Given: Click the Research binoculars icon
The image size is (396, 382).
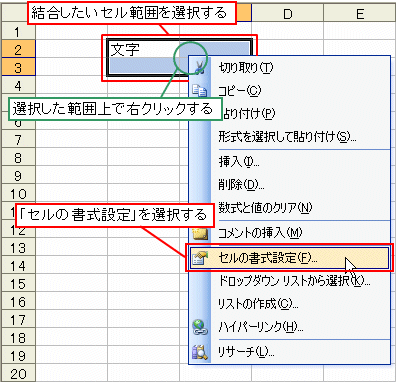Looking at the screenshot, I should (200, 351).
